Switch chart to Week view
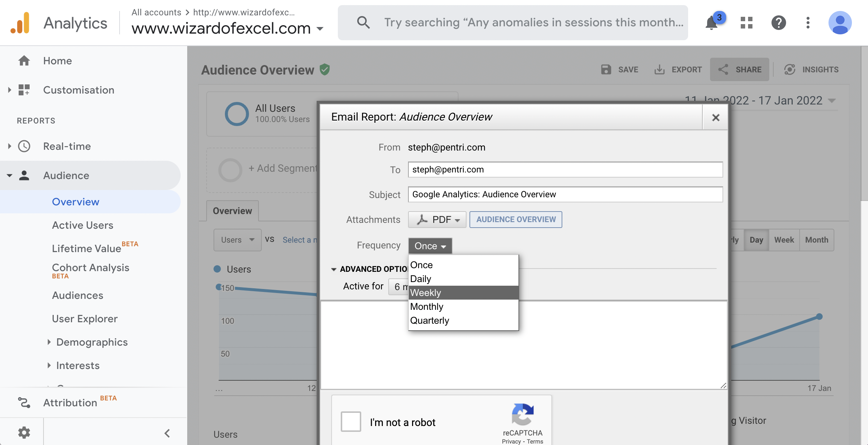Viewport: 868px width, 445px height. point(784,240)
